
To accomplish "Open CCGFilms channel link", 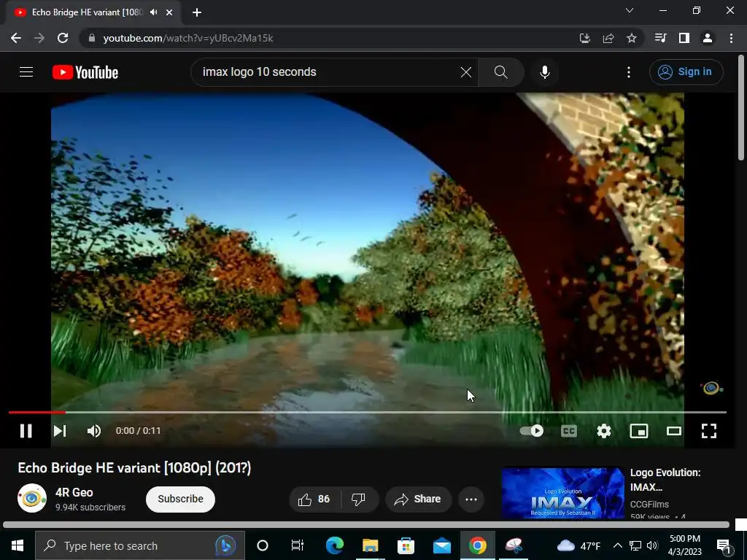I will click(x=649, y=505).
